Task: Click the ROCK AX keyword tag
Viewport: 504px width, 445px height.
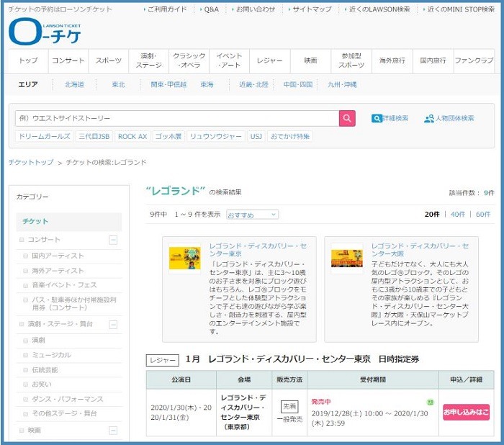Action: pyautogui.click(x=132, y=136)
